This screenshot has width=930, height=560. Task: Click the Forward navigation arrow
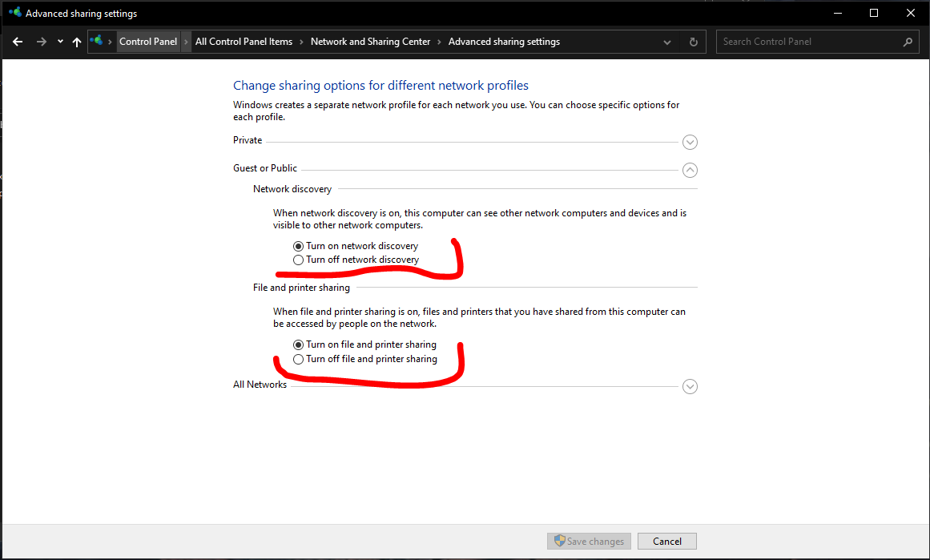(42, 42)
